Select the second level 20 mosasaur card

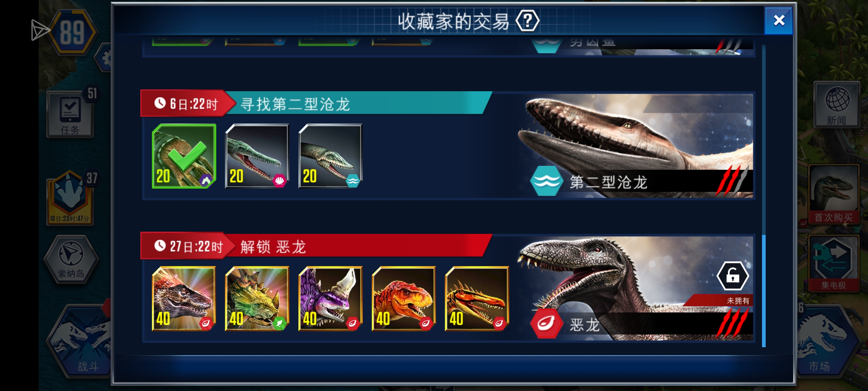coord(257,156)
